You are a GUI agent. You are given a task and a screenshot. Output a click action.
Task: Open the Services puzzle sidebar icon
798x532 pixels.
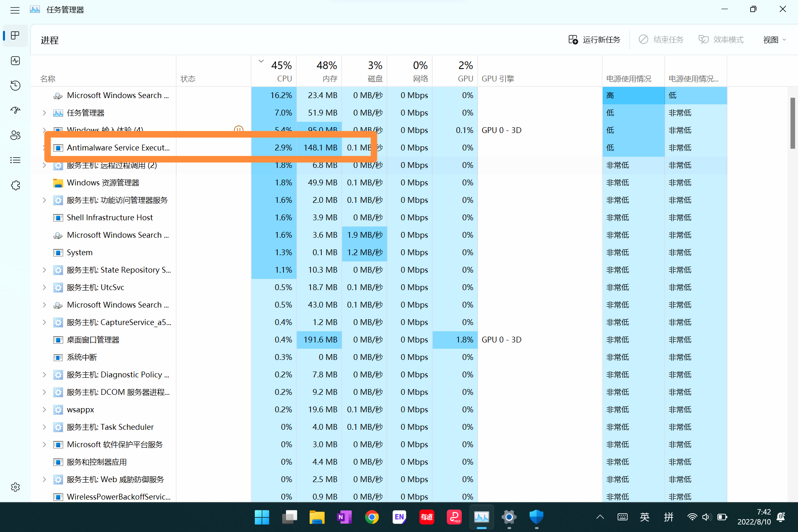pyautogui.click(x=15, y=185)
